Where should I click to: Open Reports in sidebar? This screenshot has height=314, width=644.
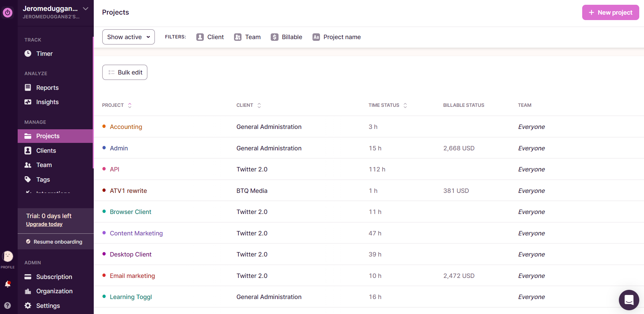(48, 88)
